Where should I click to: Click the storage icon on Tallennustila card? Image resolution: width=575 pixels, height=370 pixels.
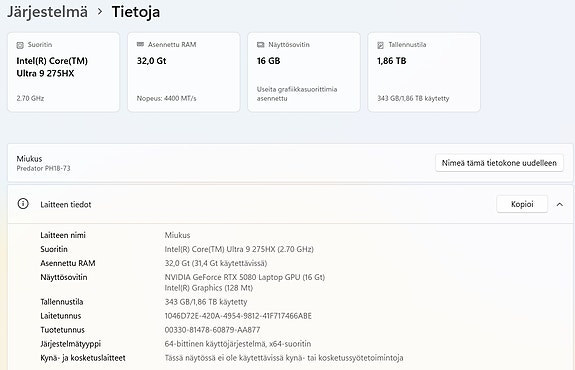[380, 45]
